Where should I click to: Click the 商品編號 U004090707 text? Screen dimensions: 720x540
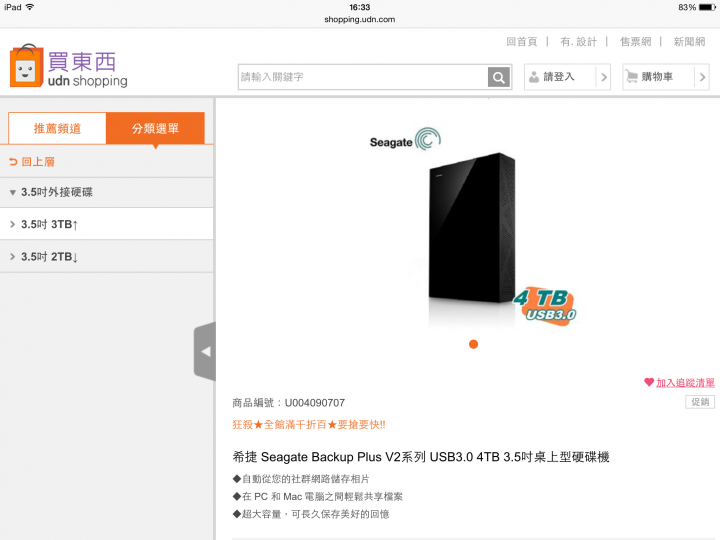(288, 403)
